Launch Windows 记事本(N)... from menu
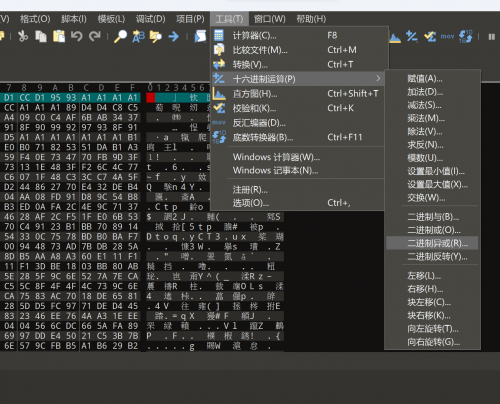Viewport: 500px width, 404px height. [298, 170]
